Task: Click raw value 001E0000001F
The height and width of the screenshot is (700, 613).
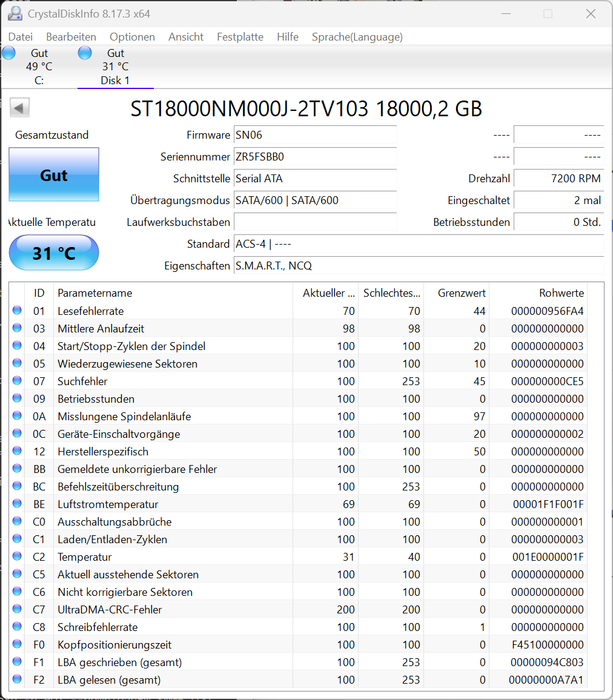Action: point(548,557)
